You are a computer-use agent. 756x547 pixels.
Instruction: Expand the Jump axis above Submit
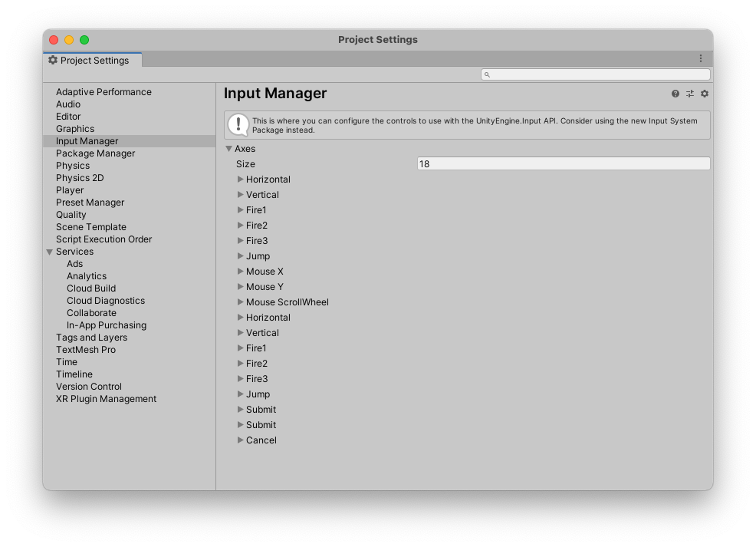point(240,394)
